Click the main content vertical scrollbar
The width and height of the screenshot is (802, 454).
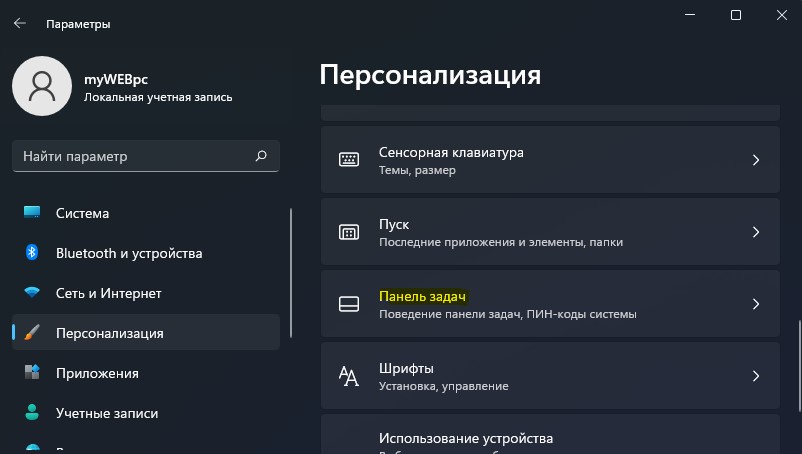click(799, 366)
